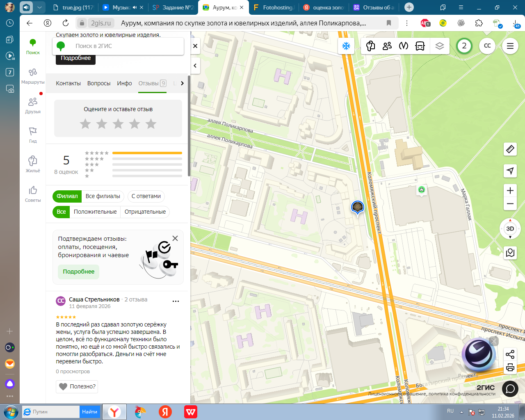Collapse side panel with left chevron
This screenshot has height=420, width=525.
click(x=195, y=66)
